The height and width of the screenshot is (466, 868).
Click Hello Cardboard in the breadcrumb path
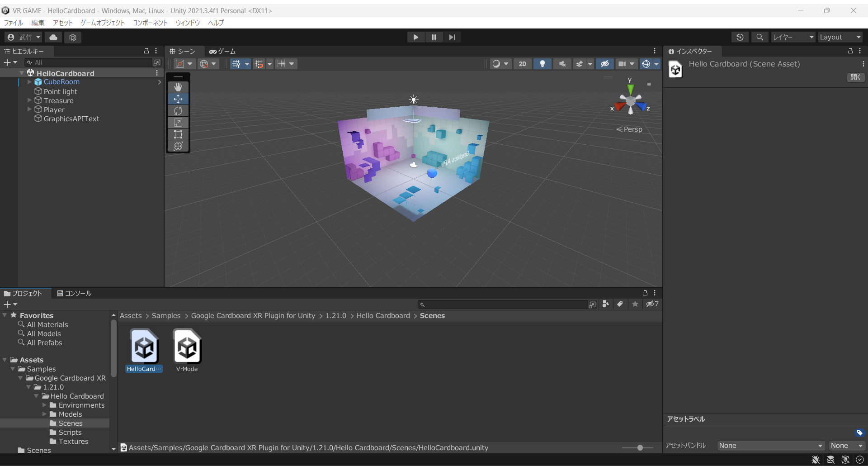(x=383, y=316)
